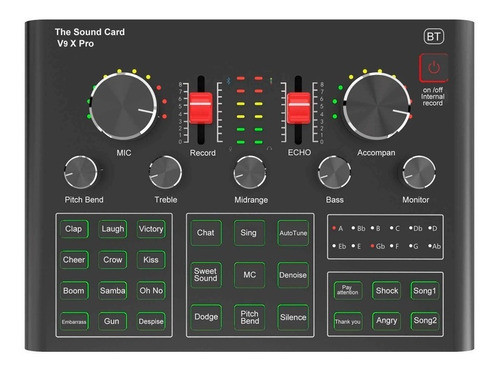This screenshot has width=500, height=371.
Task: Play Song2
Action: [424, 321]
